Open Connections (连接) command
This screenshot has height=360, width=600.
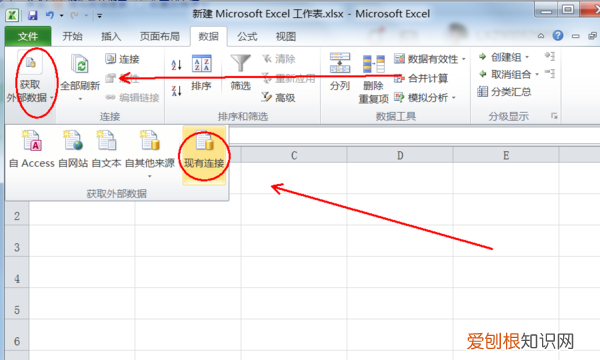pos(122,59)
